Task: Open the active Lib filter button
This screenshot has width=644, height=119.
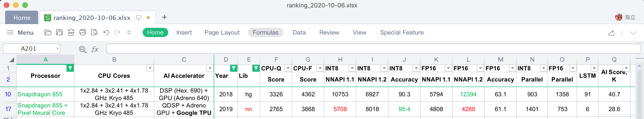Action: tap(256, 68)
